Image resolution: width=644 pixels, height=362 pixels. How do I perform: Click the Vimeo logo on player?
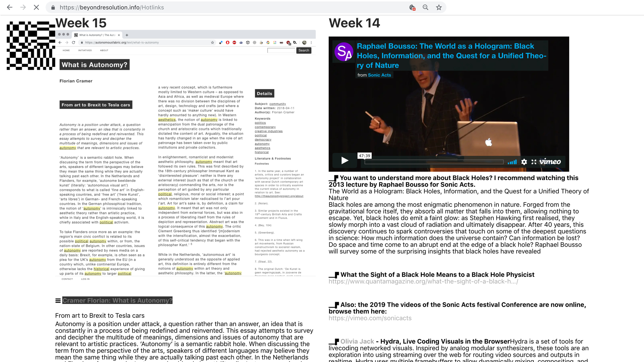550,162
